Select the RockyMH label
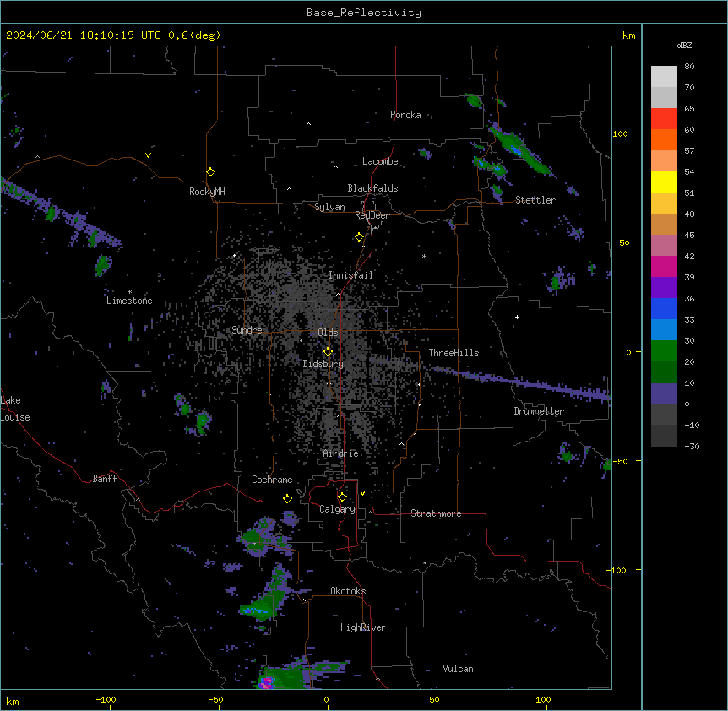This screenshot has width=728, height=711. point(207,192)
